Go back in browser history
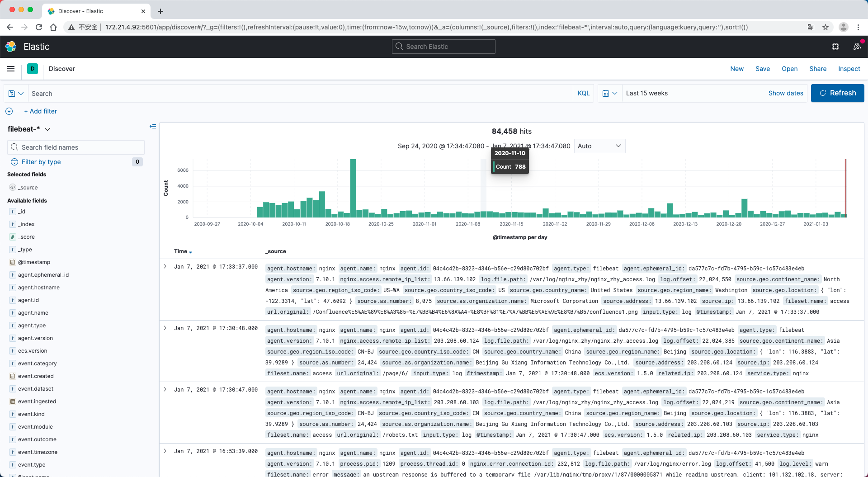Viewport: 868px width, 477px height. point(10,27)
